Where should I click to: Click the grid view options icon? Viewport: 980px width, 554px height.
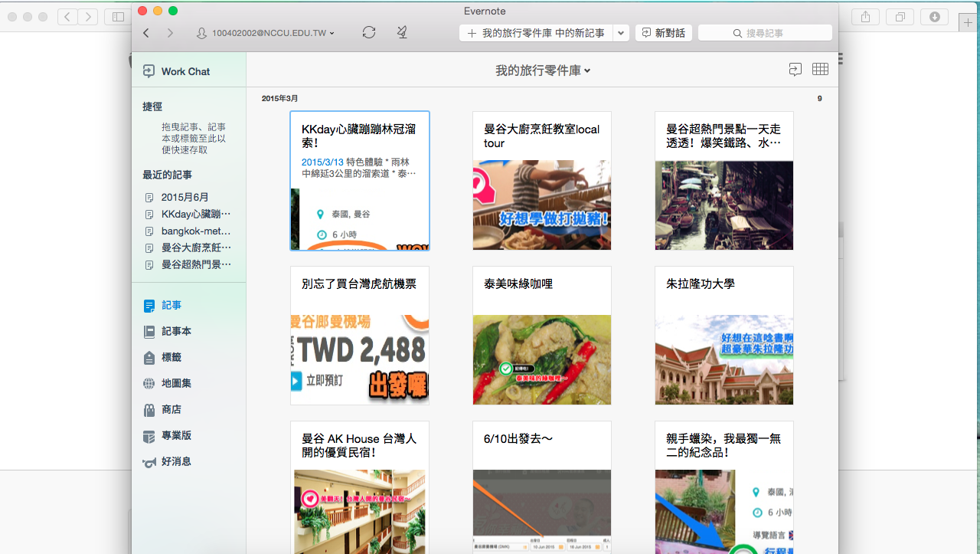[x=820, y=69]
